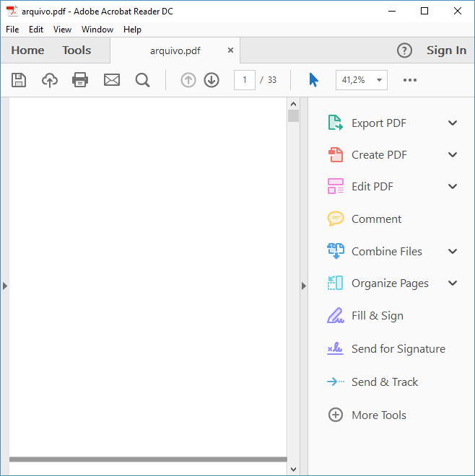Screen dimensions: 475x476
Task: Expand the Combine Files chevron
Action: click(453, 251)
